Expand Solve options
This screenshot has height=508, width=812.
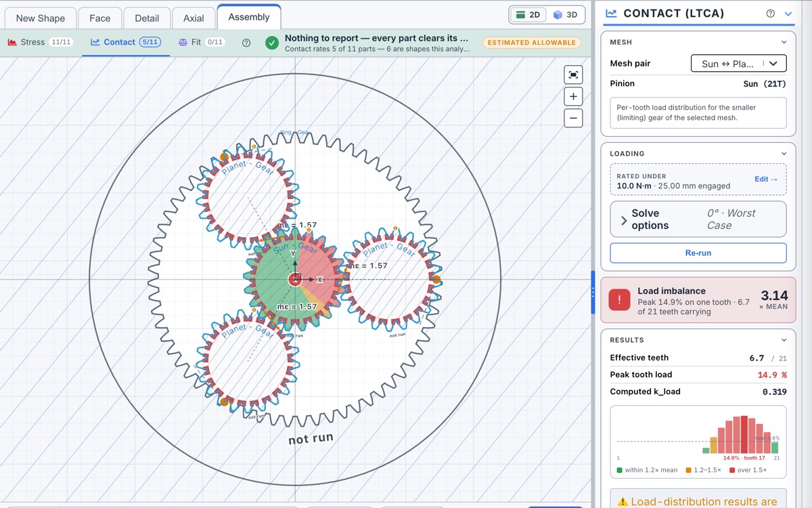point(698,219)
